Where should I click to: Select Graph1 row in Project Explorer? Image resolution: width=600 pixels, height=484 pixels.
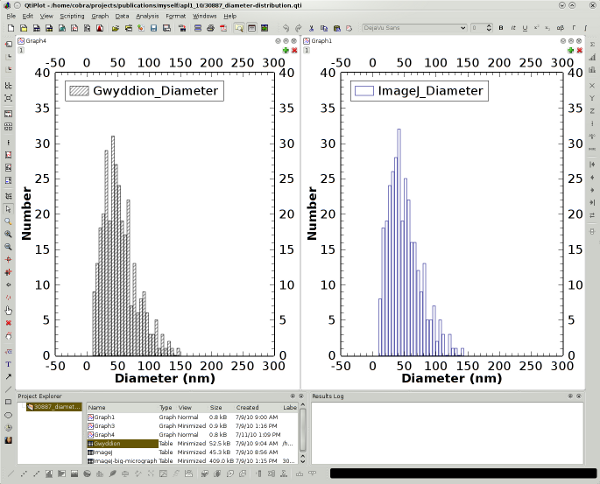(x=192, y=417)
